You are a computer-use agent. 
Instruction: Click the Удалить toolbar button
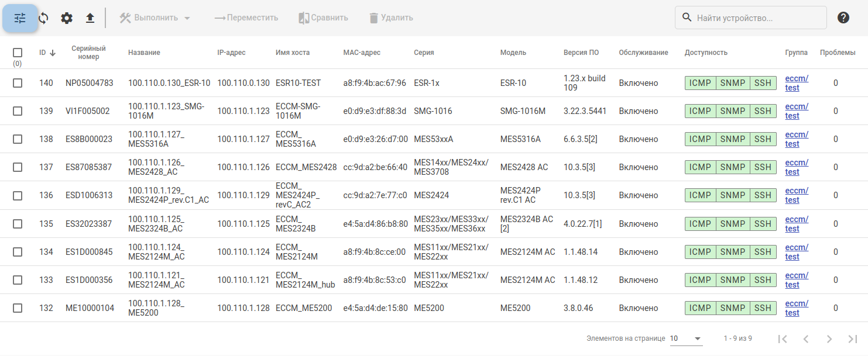(391, 18)
